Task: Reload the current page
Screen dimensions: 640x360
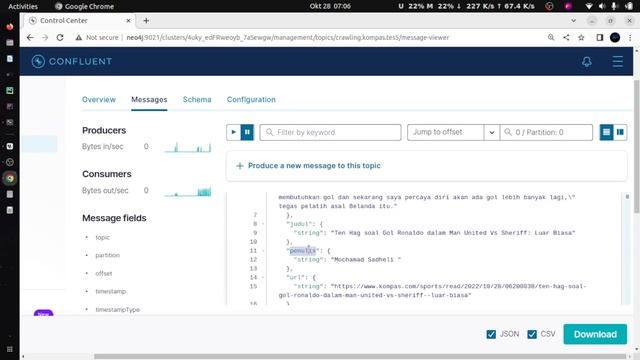Action: 60,38
